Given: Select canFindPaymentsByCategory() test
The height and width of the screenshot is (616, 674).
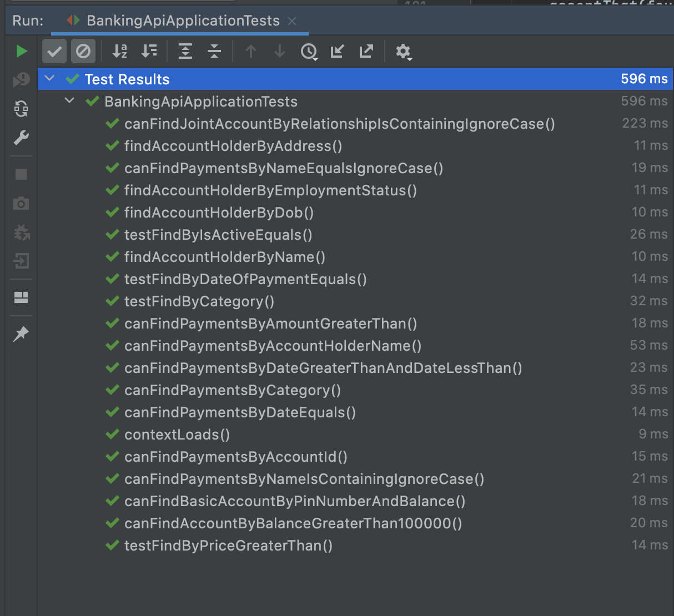Looking at the screenshot, I should (233, 390).
